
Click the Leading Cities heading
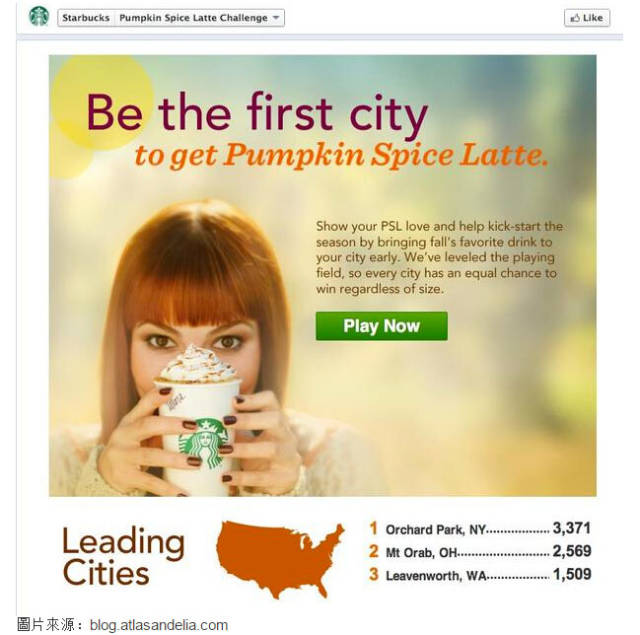click(123, 556)
